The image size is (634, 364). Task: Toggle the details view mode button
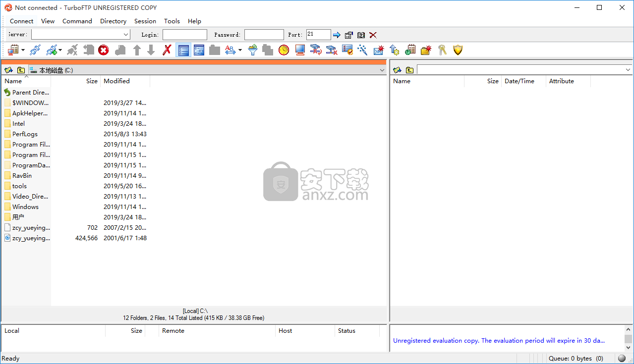(199, 50)
